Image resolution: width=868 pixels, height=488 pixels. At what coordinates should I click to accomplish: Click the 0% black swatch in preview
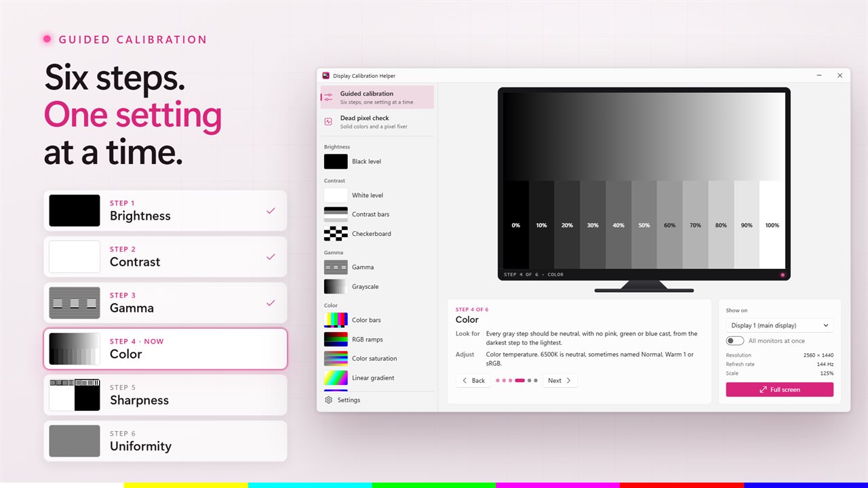point(516,225)
